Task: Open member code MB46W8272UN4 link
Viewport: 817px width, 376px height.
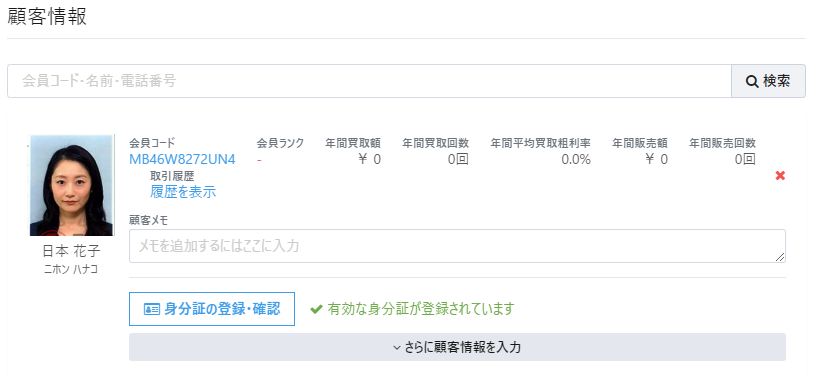Action: pyautogui.click(x=182, y=159)
